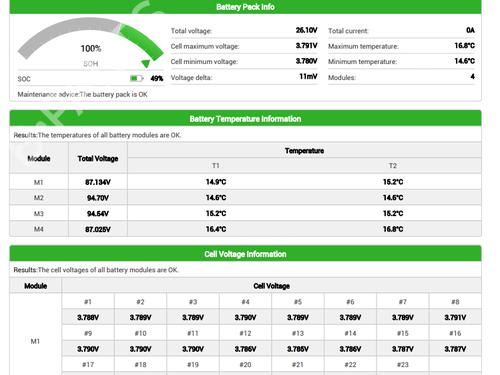Image resolution: width=500 pixels, height=375 pixels.
Task: Click the total voltage value 26.10V
Action: 306,30
